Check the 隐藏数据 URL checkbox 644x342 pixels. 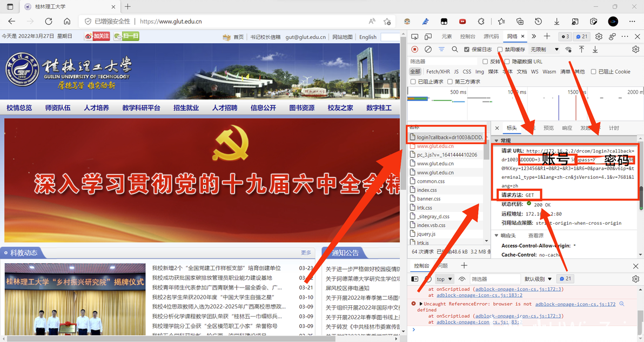tap(507, 62)
